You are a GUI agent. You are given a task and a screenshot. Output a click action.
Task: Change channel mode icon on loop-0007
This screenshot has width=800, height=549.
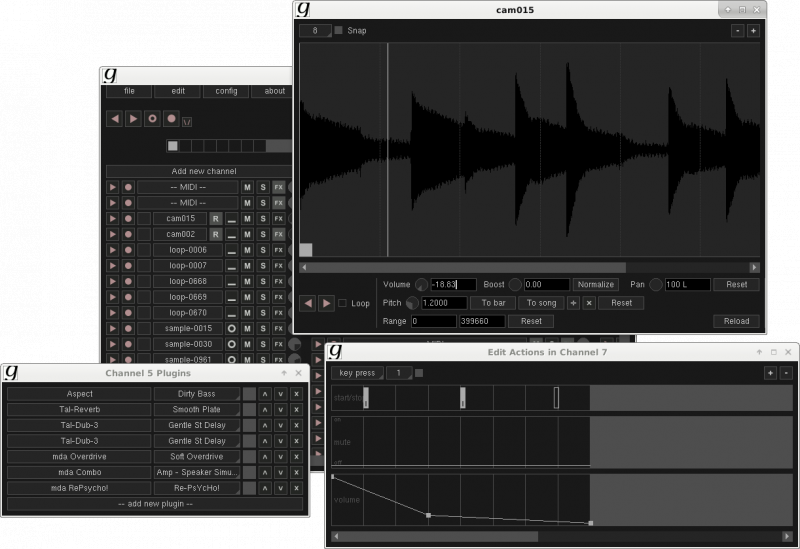(x=232, y=266)
